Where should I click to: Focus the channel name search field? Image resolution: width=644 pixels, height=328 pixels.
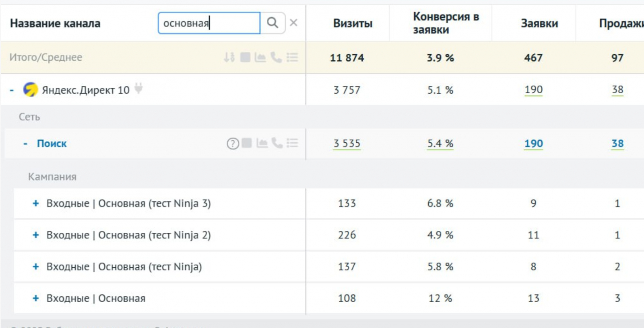(x=208, y=23)
